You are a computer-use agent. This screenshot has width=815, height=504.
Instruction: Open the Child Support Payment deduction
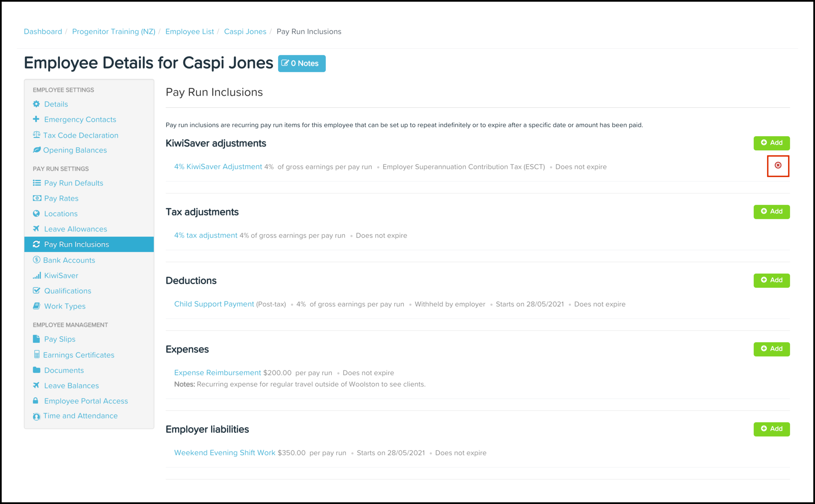(214, 304)
